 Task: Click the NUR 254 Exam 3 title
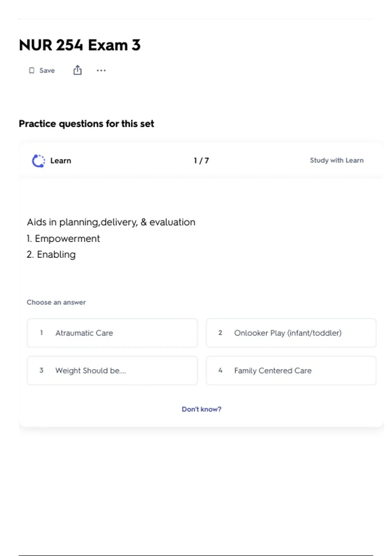point(80,45)
